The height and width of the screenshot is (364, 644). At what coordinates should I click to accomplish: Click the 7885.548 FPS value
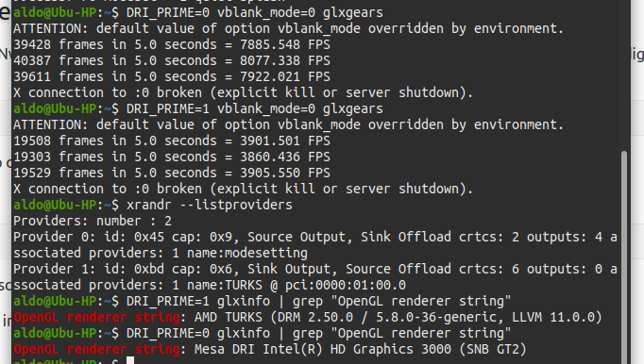pos(285,44)
